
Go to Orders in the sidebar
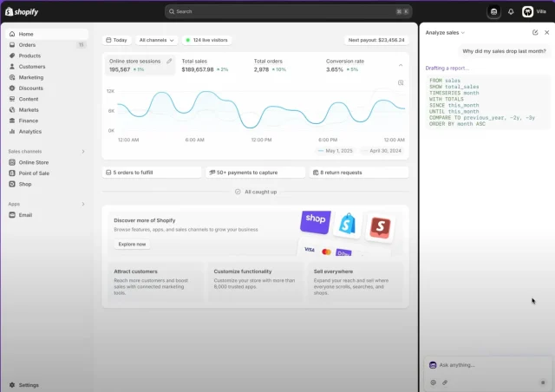(47, 45)
